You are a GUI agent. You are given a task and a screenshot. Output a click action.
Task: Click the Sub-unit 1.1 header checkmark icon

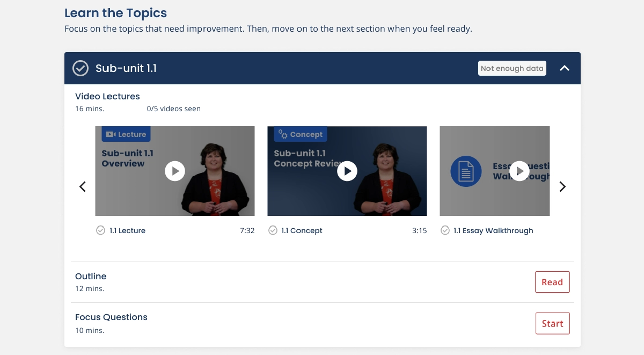pyautogui.click(x=80, y=68)
